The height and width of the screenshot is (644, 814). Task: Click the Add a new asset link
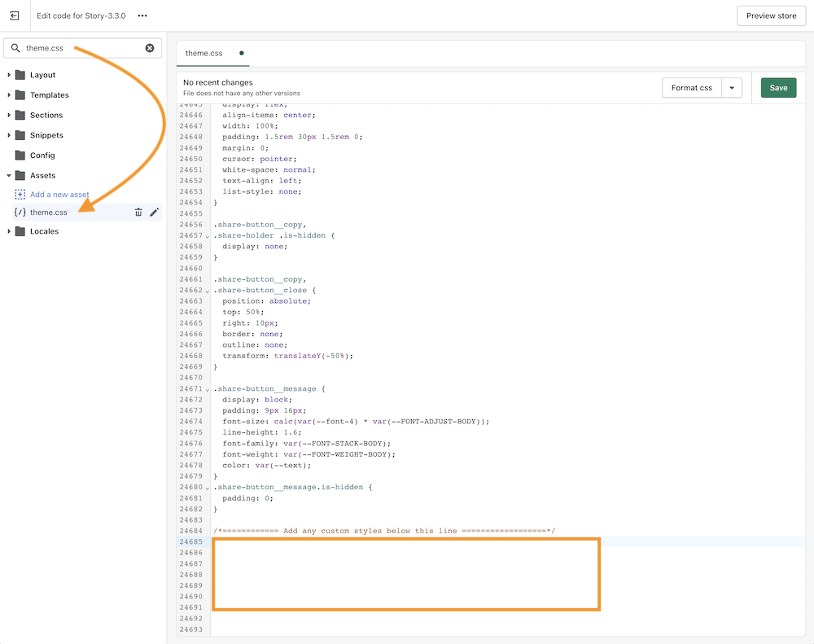pos(59,195)
